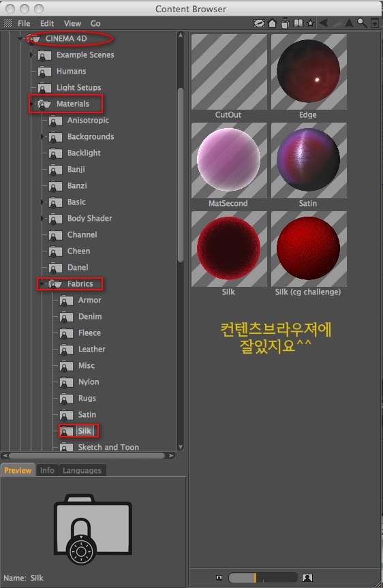Click the locked folder preview image

[x=93, y=529]
